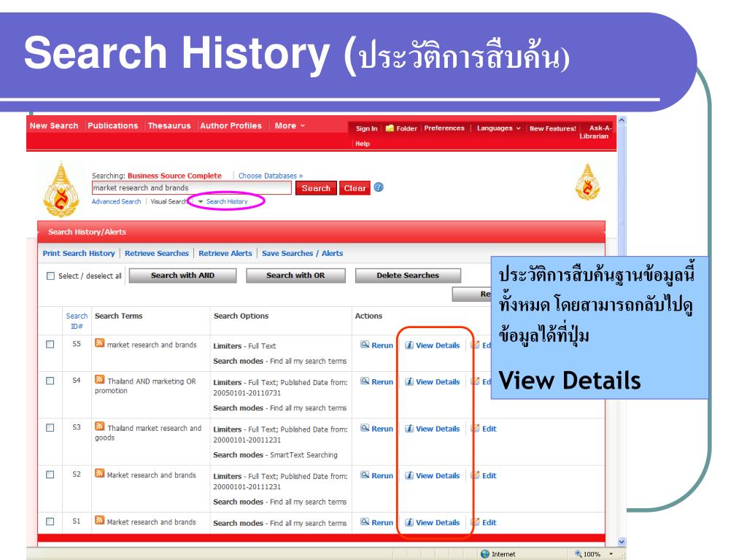This screenshot has width=747, height=560.
Task: Click the Edit link in S3 row
Action: pos(489,429)
